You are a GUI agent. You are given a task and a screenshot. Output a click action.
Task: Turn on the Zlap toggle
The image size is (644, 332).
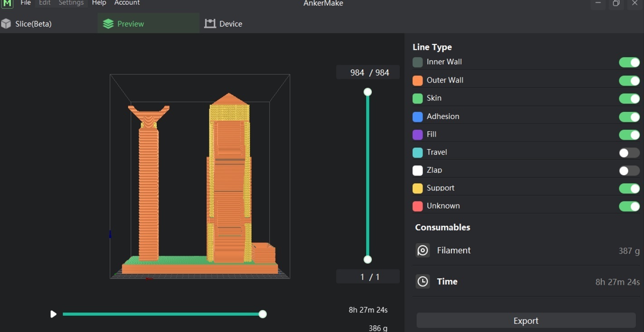pos(629,171)
